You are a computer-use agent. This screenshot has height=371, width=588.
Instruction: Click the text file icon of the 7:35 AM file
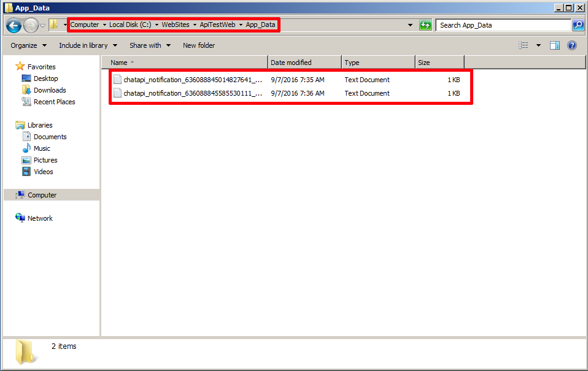pyautogui.click(x=117, y=80)
